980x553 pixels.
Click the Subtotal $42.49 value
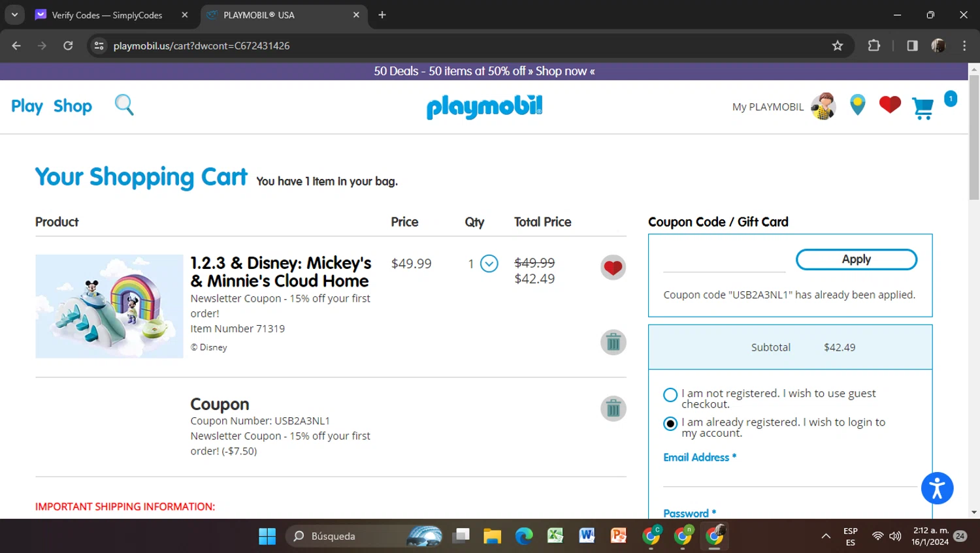[x=840, y=347]
